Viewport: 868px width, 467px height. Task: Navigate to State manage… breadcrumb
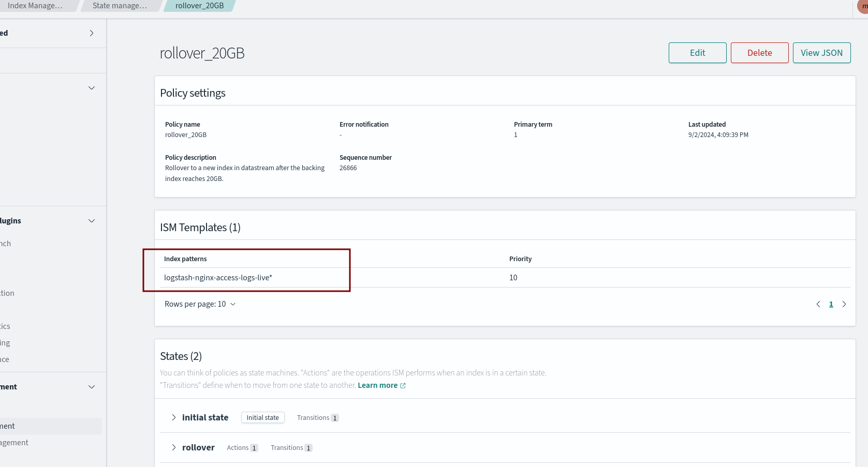coord(120,6)
